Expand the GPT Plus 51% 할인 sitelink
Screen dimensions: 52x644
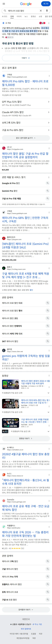[26, 103]
